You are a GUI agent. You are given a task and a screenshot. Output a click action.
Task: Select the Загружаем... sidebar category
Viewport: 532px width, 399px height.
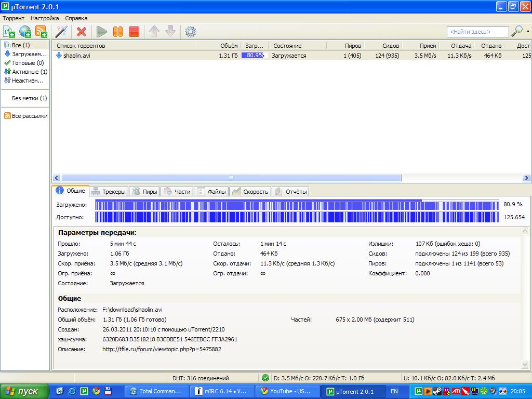pos(26,54)
